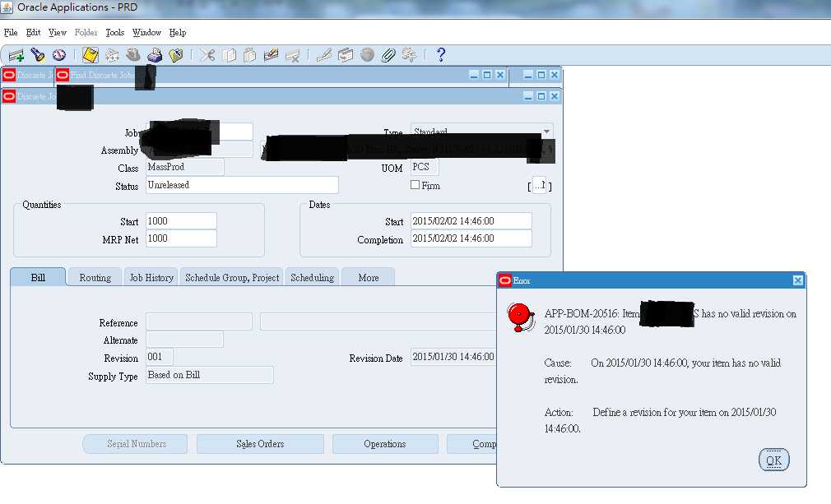Viewport: 831px width, 504px height.
Task: Switch to the Scheduling tab
Action: 312,277
